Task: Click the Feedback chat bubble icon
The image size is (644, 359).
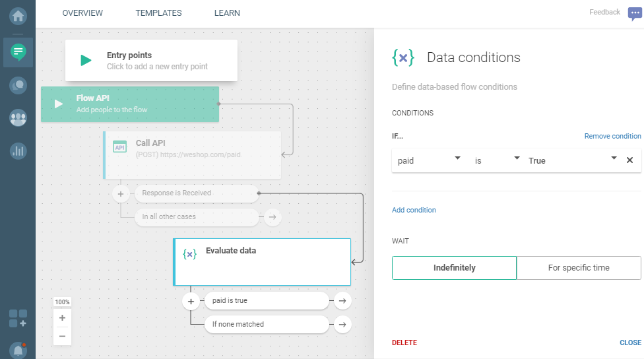Action: 634,14
